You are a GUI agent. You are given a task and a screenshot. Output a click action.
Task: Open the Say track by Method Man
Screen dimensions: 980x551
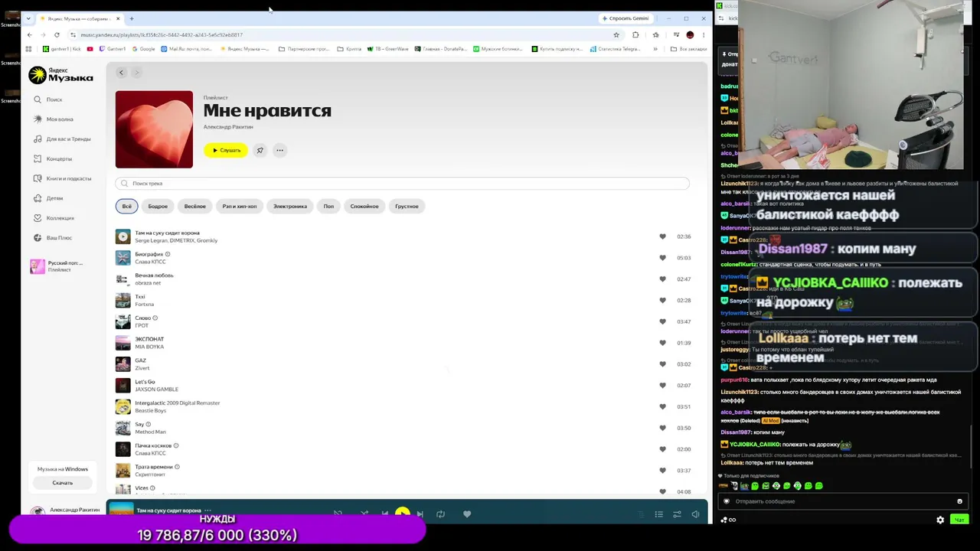click(x=139, y=424)
